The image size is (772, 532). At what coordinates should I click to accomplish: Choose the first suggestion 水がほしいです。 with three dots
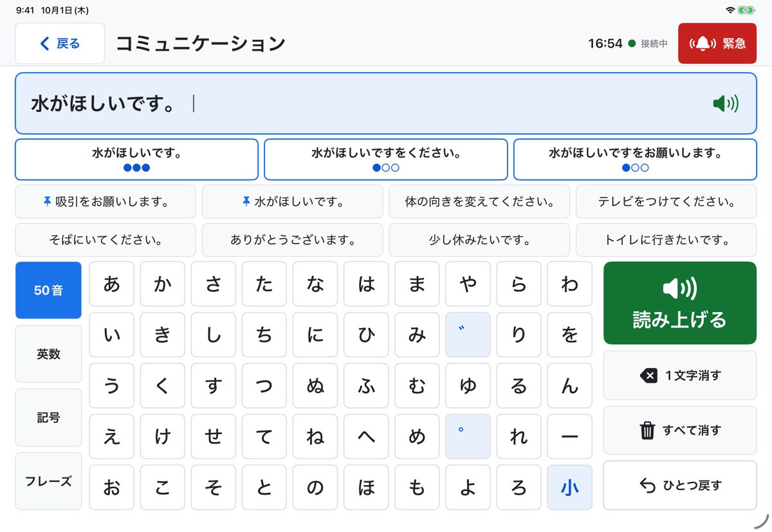136,160
